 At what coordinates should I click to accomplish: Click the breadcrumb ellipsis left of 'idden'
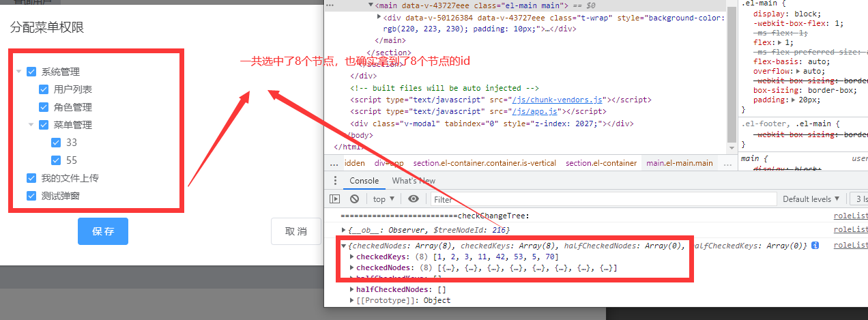coord(334,163)
